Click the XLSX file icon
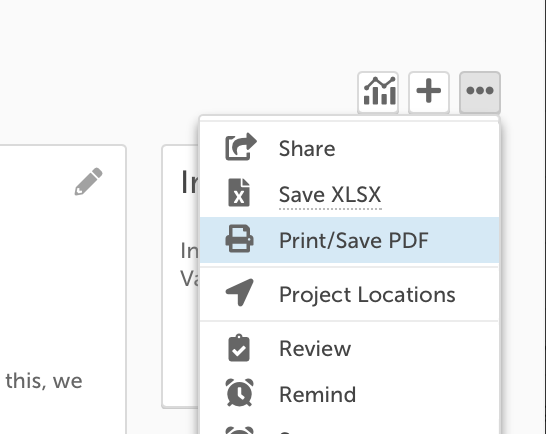The image size is (546, 434). click(239, 193)
